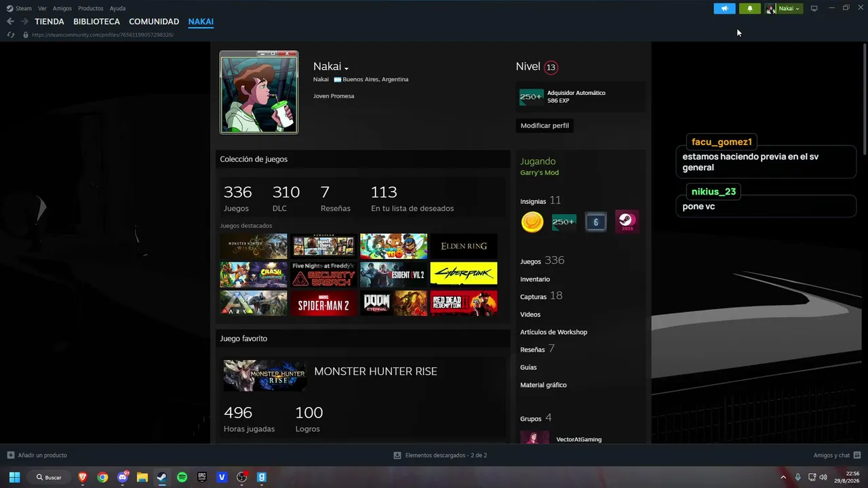View the 250+ games badge under Insignias

(x=564, y=222)
